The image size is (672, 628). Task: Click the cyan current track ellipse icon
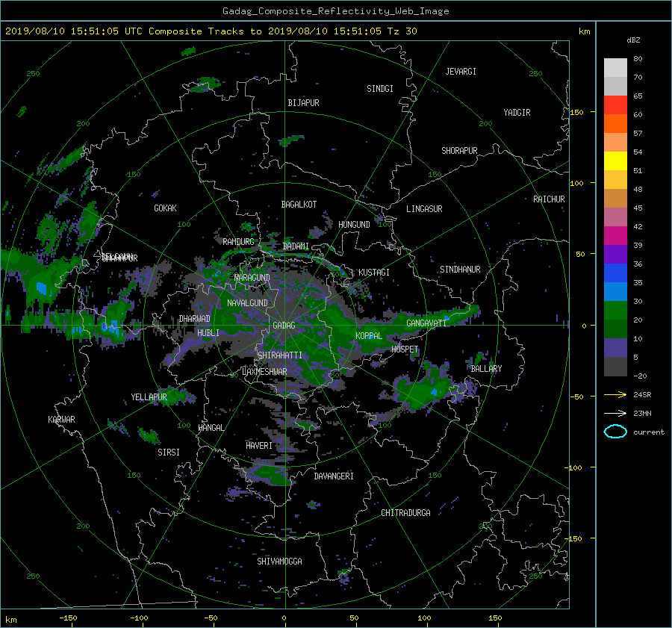615,432
